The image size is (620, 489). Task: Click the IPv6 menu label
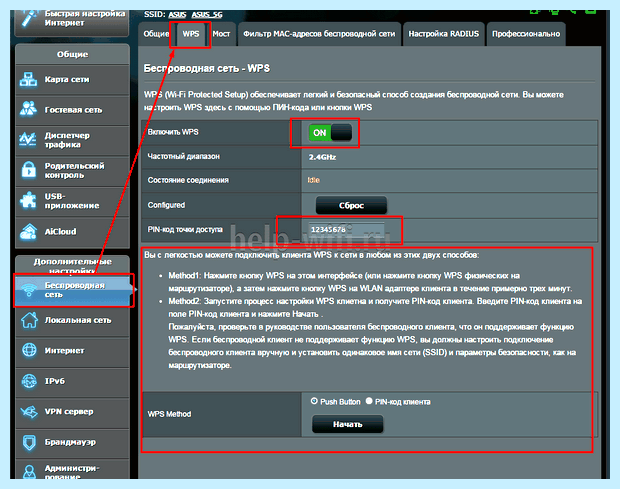pyautogui.click(x=55, y=381)
